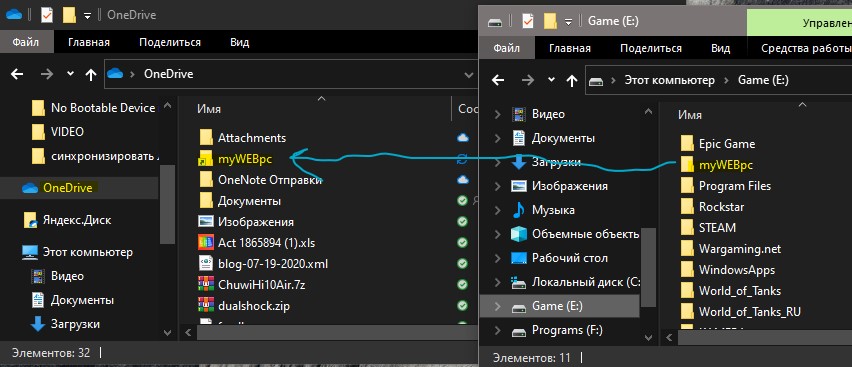Select Game (E:) drive in sidebar
This screenshot has width=852, height=367.
point(560,306)
